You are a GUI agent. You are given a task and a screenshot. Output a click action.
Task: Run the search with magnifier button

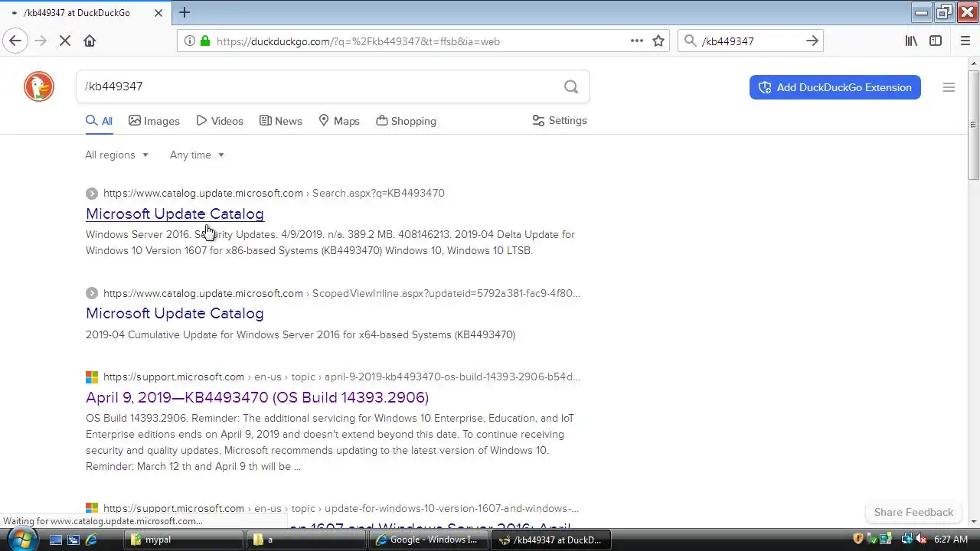(571, 86)
